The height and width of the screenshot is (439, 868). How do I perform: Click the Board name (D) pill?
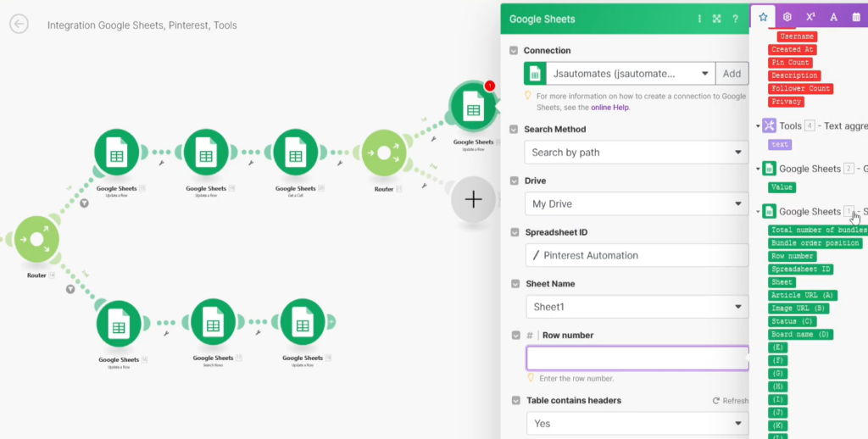click(x=800, y=335)
